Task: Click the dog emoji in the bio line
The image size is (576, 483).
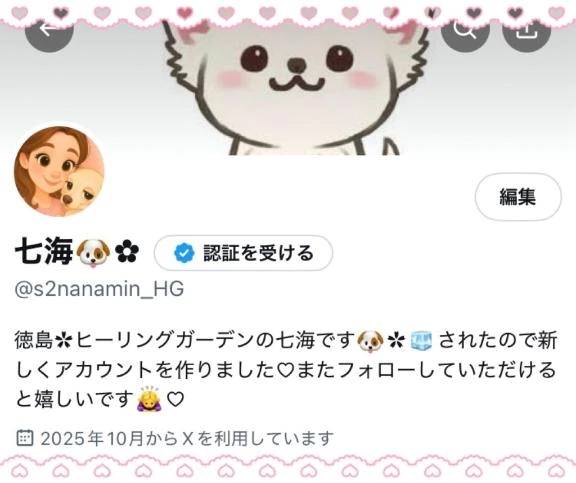Action: pos(370,340)
